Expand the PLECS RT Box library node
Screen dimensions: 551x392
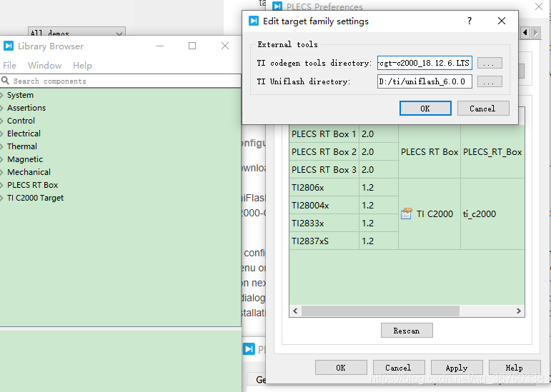[x=1, y=185]
